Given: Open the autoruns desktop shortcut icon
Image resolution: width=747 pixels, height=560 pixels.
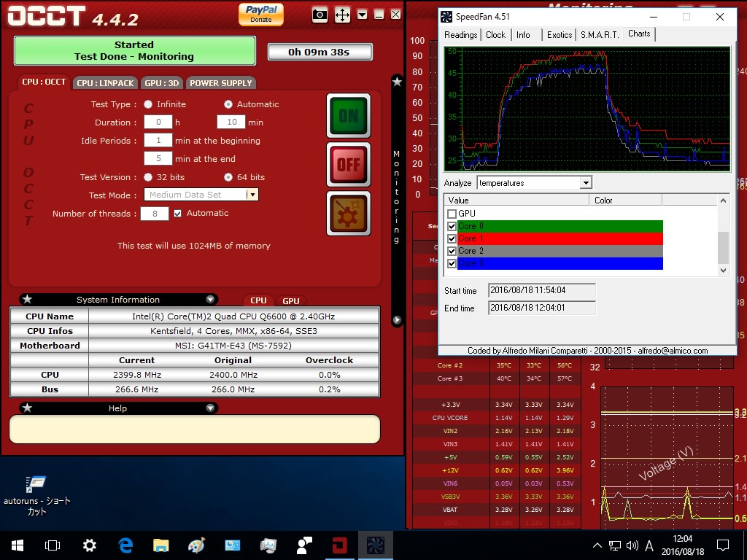Looking at the screenshot, I should (x=36, y=496).
